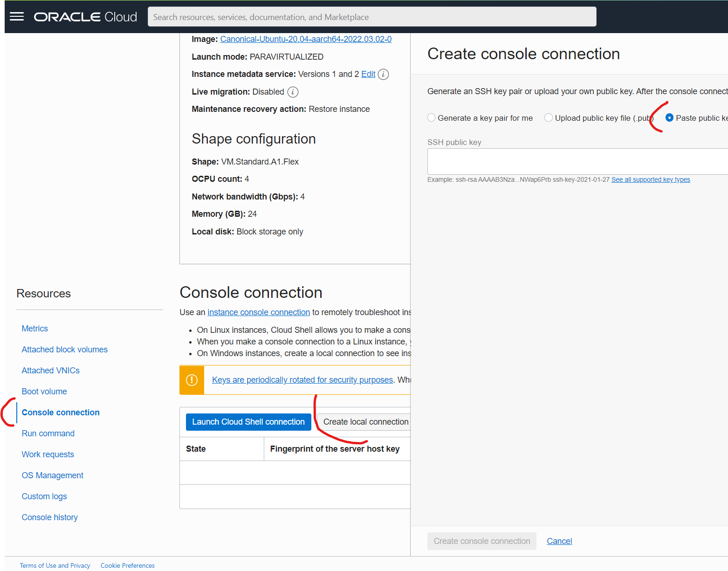The width and height of the screenshot is (728, 571).
Task: Show info for Instance metadata service
Action: coord(383,74)
